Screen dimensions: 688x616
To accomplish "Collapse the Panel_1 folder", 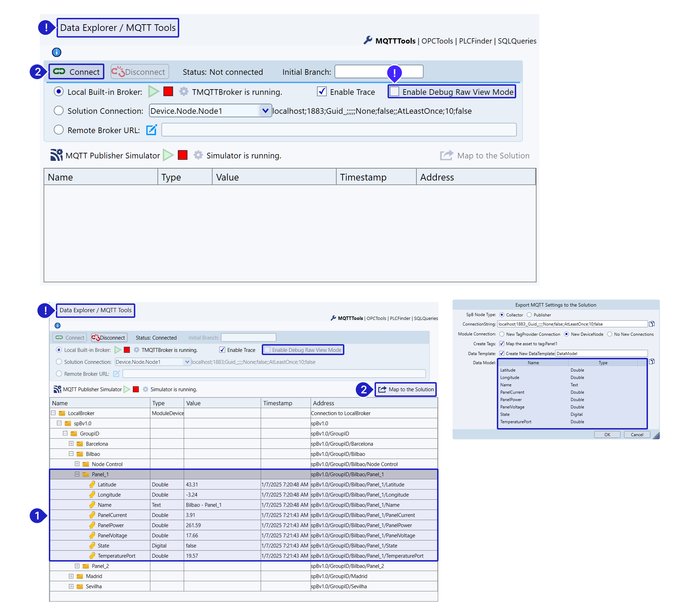I will click(77, 474).
